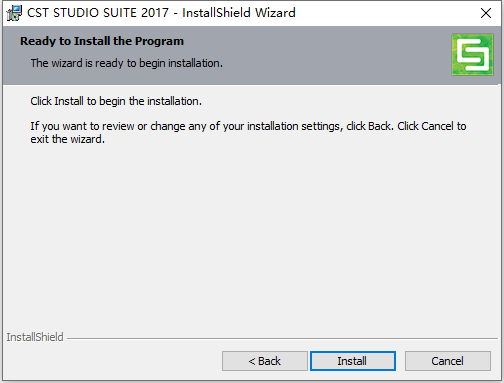The image size is (504, 383).
Task: Click the blank gray header banner area
Action: [x=333, y=55]
